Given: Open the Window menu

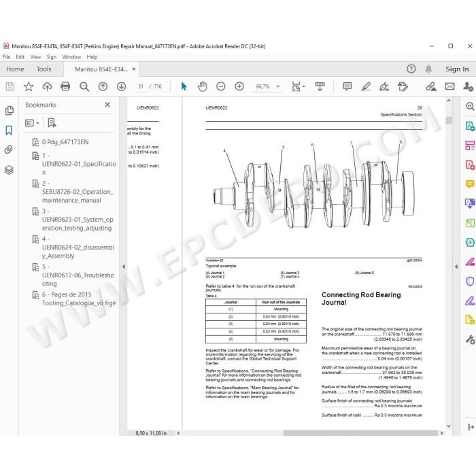Looking at the screenshot, I should 71,56.
